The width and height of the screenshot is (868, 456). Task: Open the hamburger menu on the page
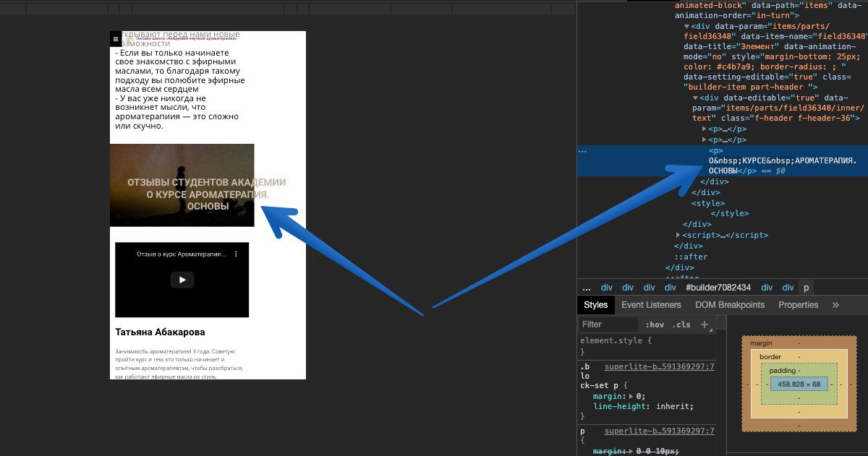point(115,38)
